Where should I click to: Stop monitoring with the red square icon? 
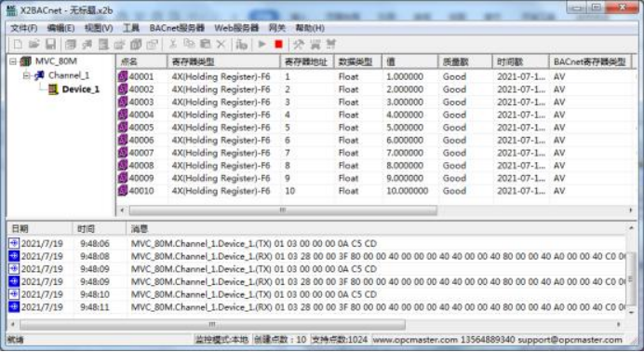pyautogui.click(x=278, y=44)
